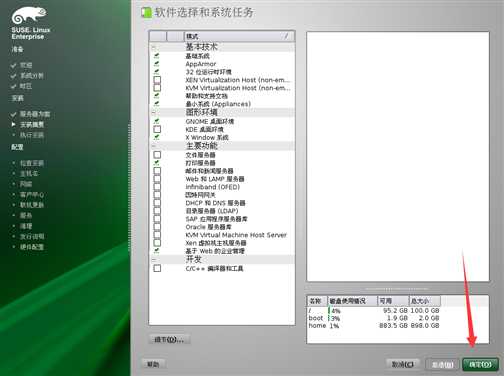Select the GNOME 桌面环境 label

[x=210, y=121]
